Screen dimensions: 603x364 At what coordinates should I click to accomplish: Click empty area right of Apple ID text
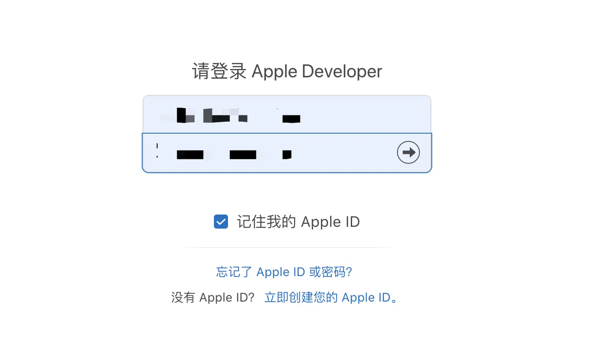tap(365, 114)
